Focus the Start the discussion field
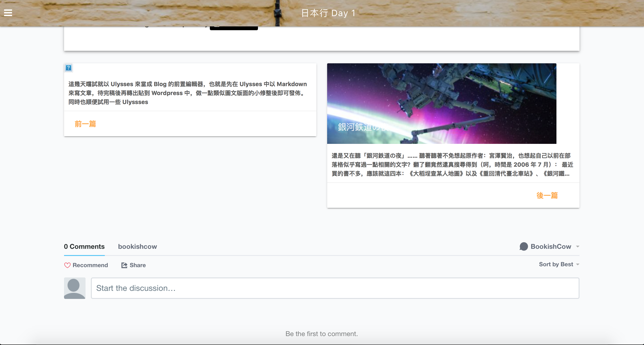This screenshot has width=644, height=345. tap(335, 288)
